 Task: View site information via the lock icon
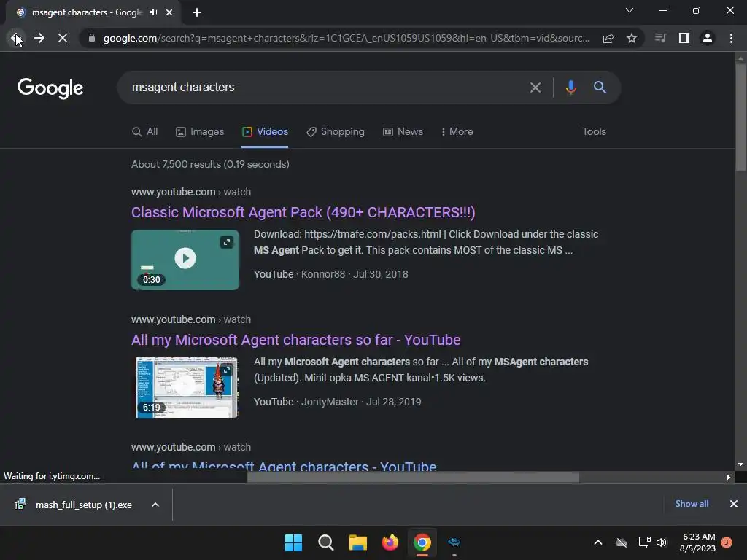pos(92,38)
